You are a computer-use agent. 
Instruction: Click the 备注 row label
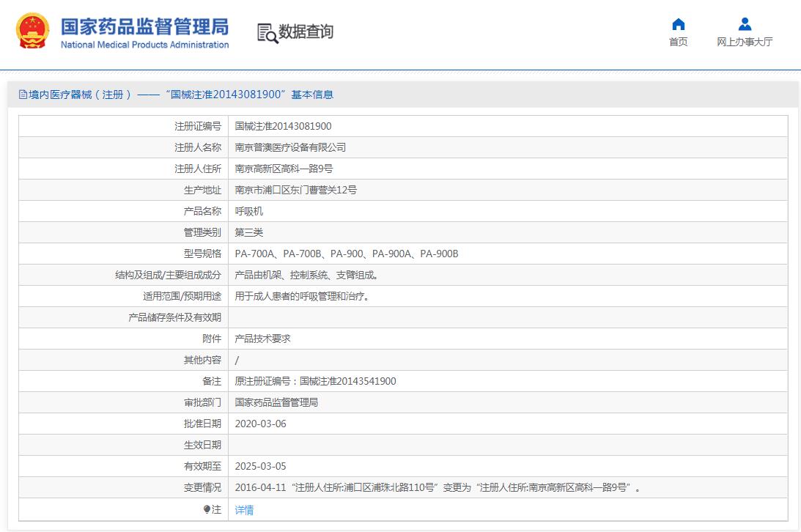coord(212,381)
